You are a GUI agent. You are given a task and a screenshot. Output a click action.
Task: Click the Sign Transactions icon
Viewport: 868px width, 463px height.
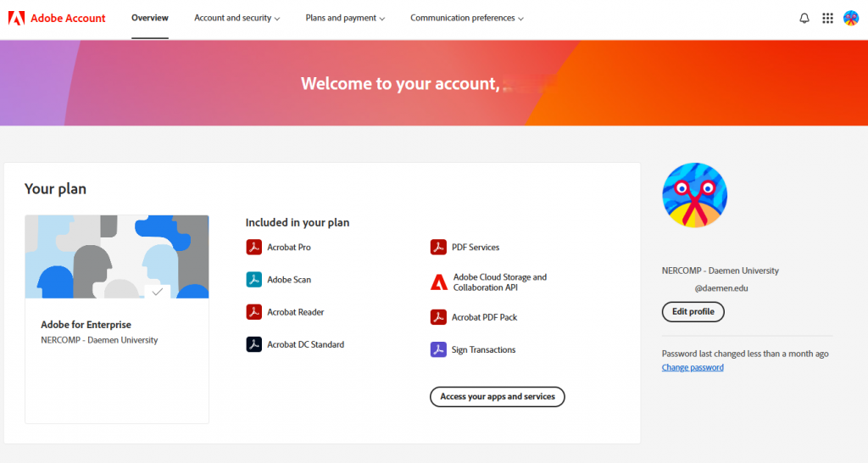pos(438,349)
